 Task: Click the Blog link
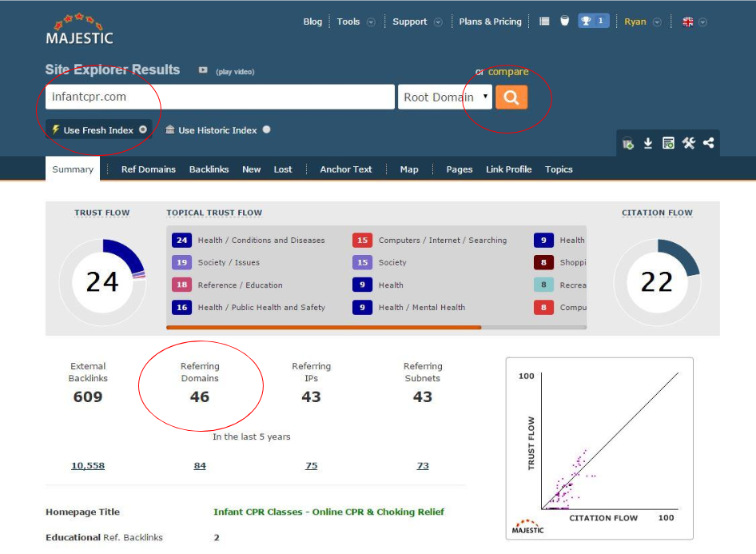312,22
